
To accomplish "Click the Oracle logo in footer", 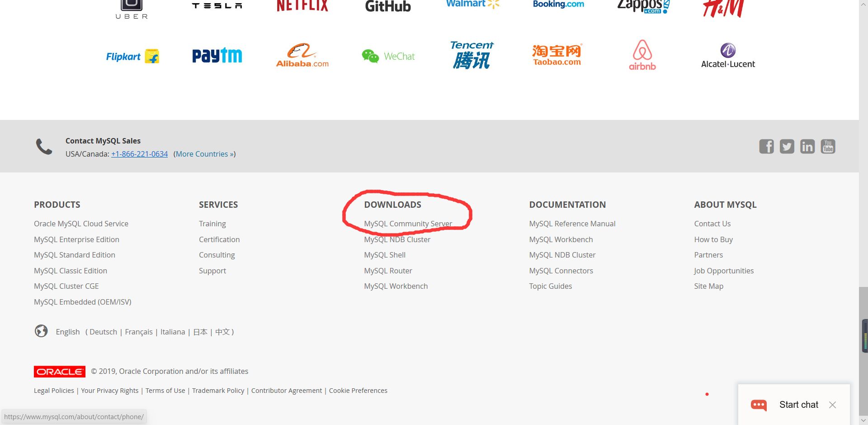I will pyautogui.click(x=60, y=372).
